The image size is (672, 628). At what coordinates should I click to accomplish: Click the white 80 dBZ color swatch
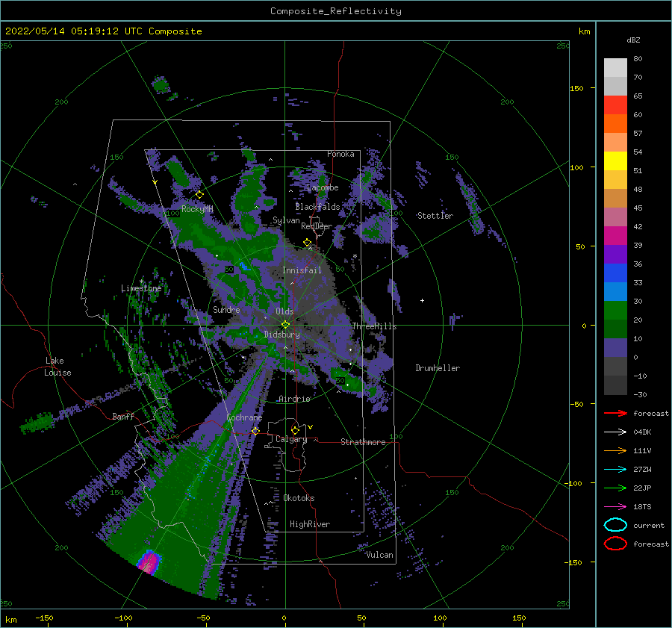point(615,67)
